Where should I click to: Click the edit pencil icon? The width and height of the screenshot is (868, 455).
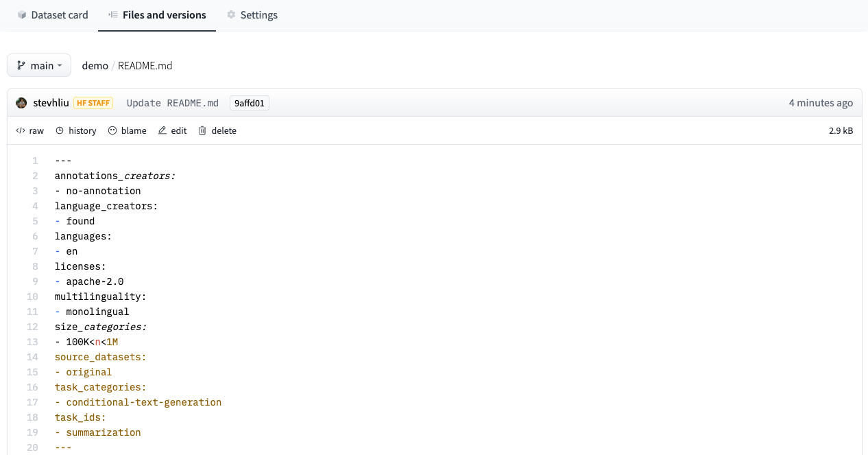pos(162,130)
